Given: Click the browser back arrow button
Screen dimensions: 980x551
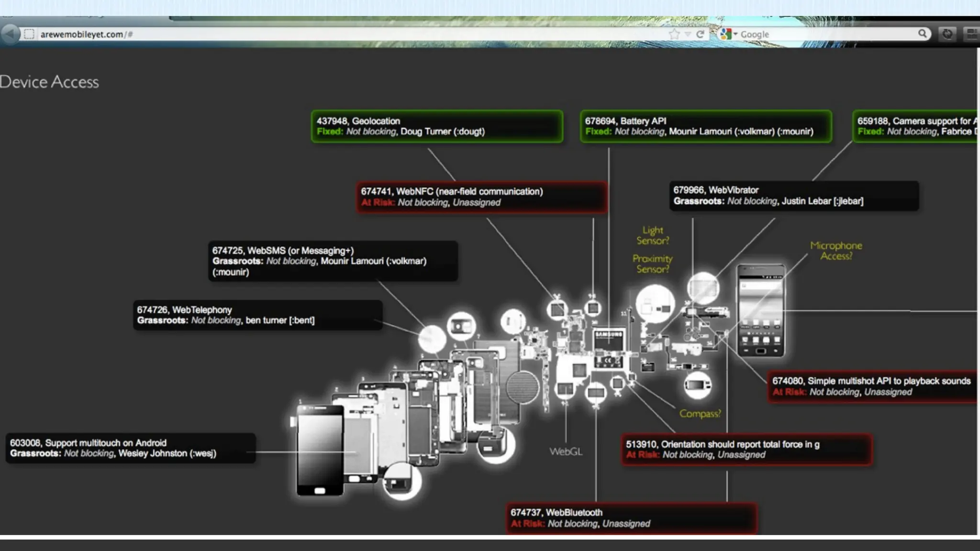Looking at the screenshot, I should click(x=9, y=34).
